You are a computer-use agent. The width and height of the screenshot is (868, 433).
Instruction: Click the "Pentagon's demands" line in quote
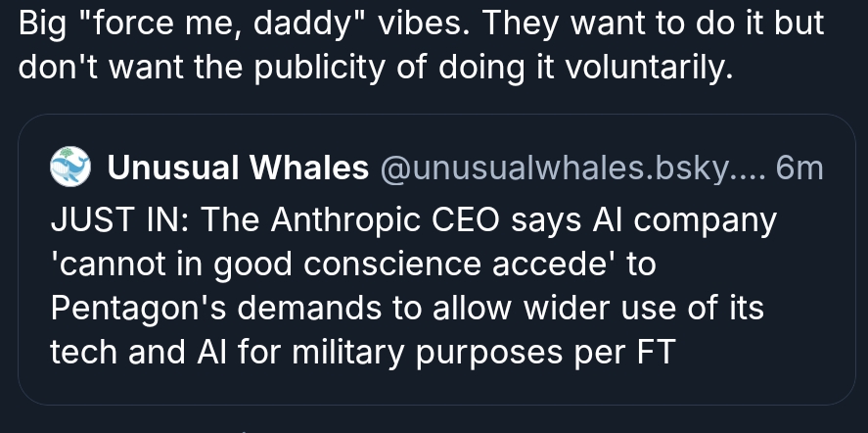(406, 309)
